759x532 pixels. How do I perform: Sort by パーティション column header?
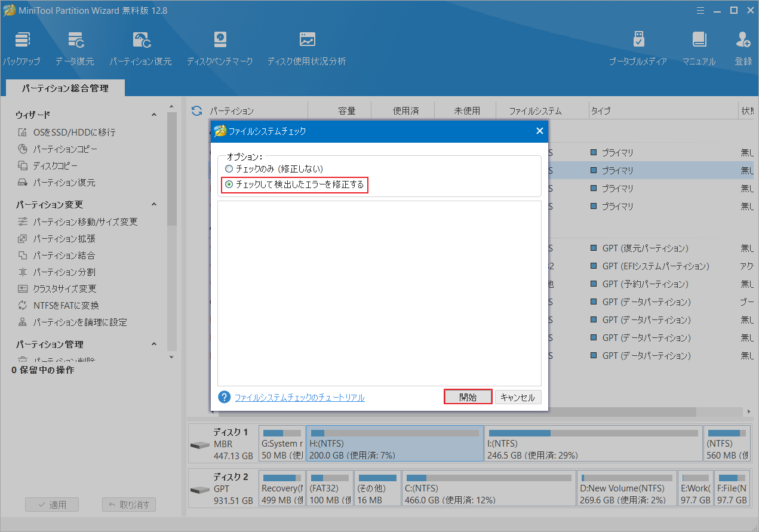click(x=232, y=110)
